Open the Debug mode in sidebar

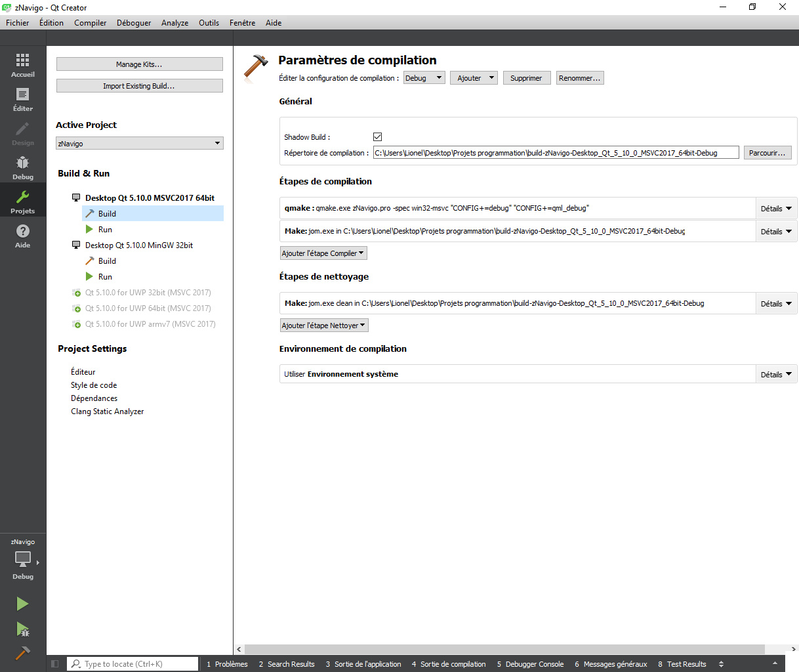tap(22, 168)
